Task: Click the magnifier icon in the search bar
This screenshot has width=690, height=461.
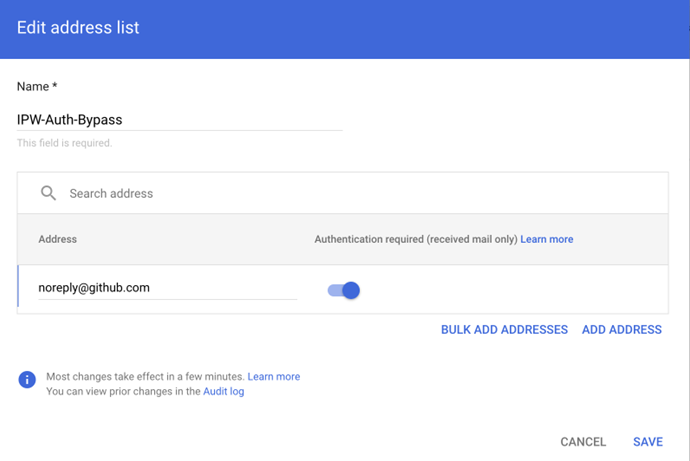Action: coord(48,193)
